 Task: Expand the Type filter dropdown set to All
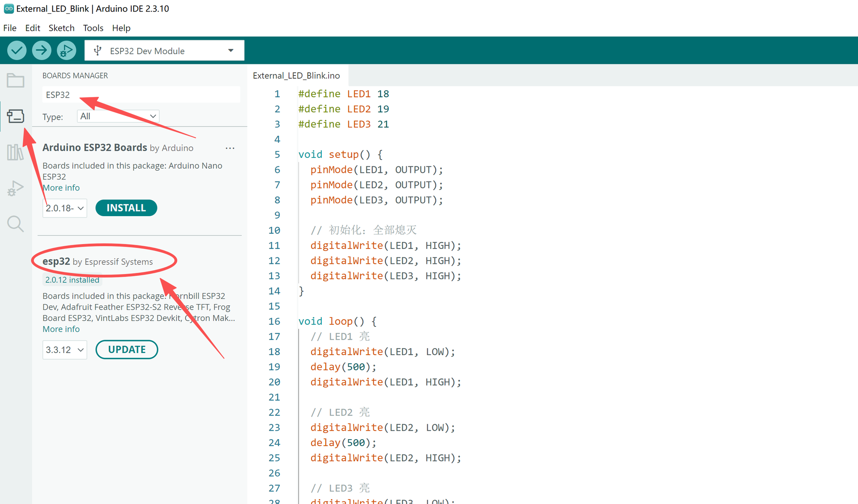[118, 116]
